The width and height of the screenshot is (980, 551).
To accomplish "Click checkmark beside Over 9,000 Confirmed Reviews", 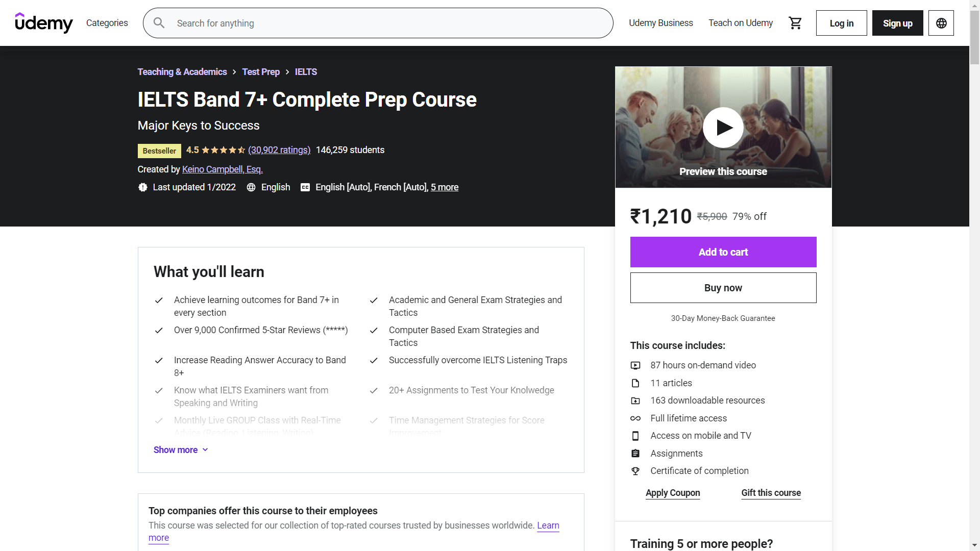I will click(x=159, y=330).
